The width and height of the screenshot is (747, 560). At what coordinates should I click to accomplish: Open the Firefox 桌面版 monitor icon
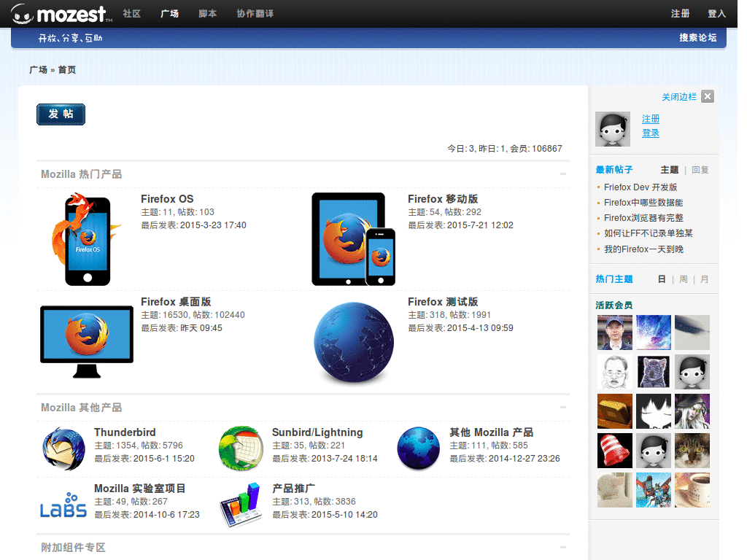tap(87, 342)
